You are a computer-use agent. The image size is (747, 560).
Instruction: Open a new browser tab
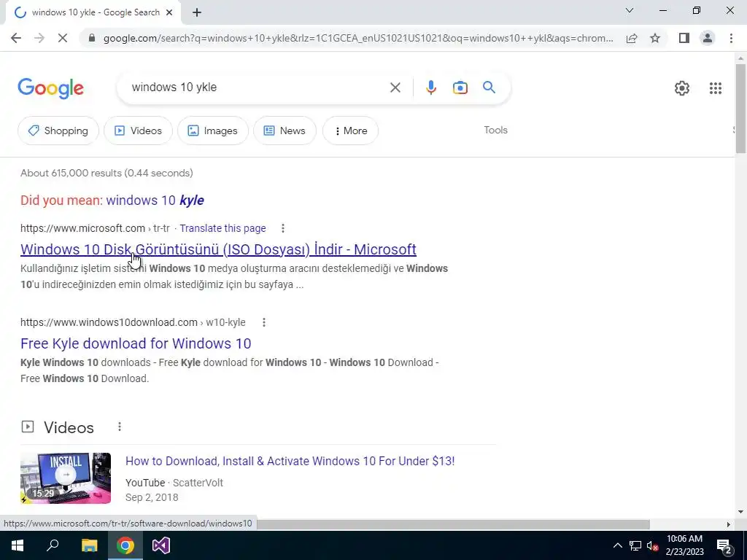coord(197,13)
